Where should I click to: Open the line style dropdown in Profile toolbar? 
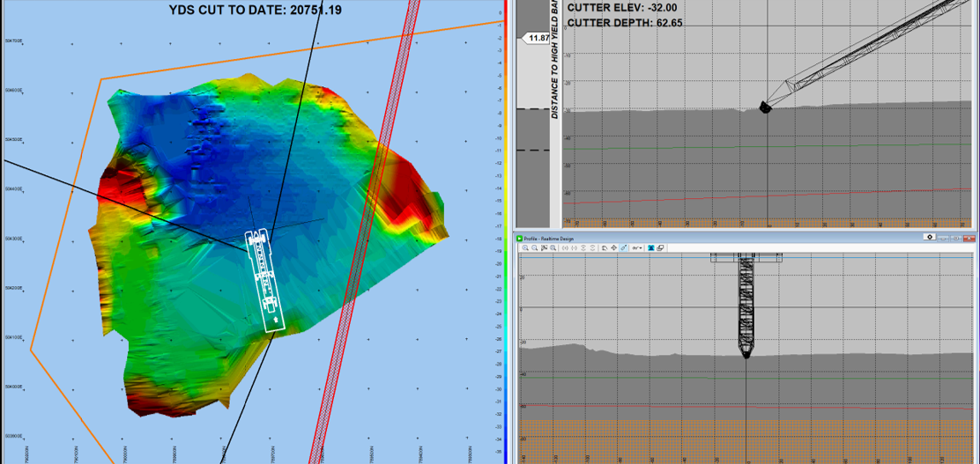(636, 247)
